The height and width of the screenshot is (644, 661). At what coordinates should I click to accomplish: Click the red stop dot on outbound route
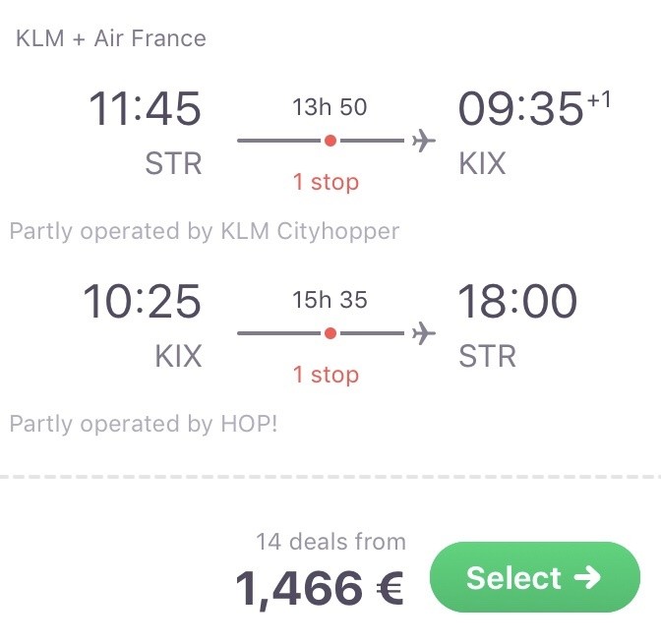330,141
